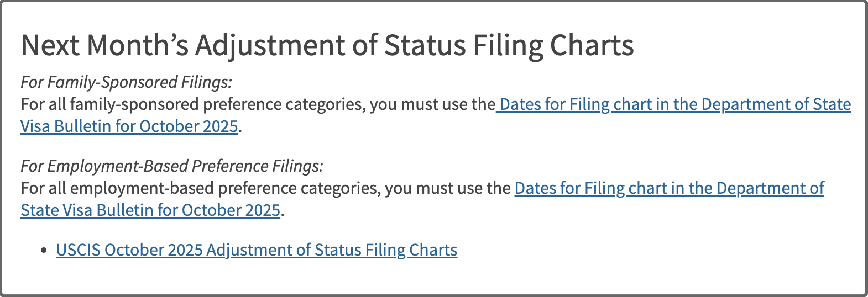Click italic "For Employment-Based Preference Filings:" label
868x297 pixels.
click(x=172, y=166)
